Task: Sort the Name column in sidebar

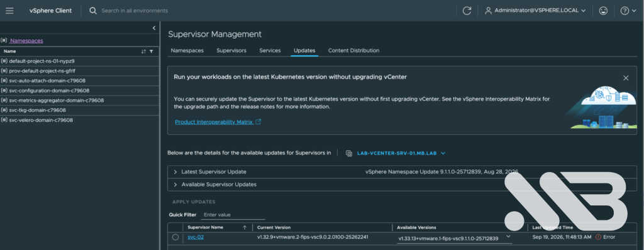Action: tap(143, 52)
